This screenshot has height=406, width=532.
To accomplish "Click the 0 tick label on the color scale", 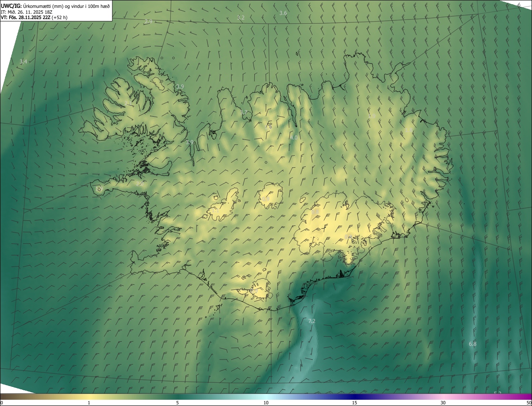I will pos(1,403).
